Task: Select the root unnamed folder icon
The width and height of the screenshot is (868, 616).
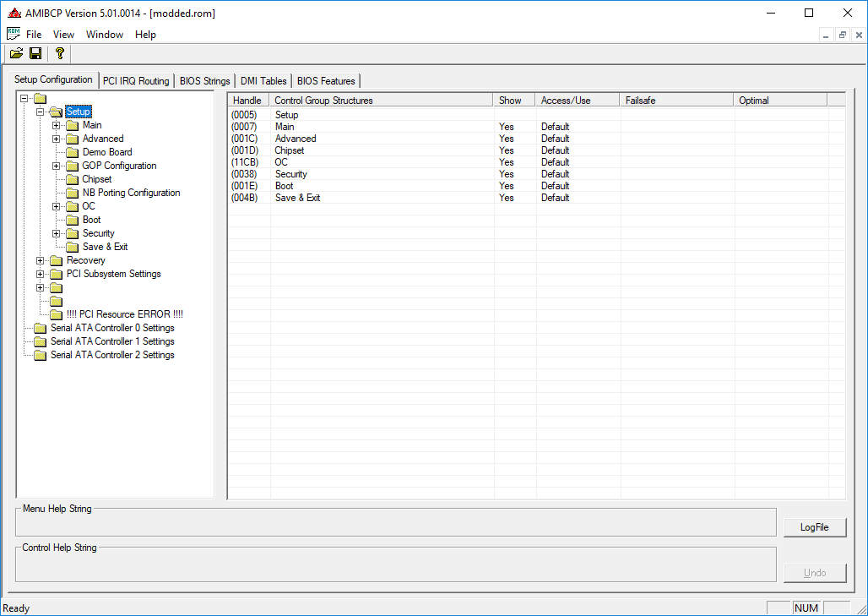Action: click(40, 99)
